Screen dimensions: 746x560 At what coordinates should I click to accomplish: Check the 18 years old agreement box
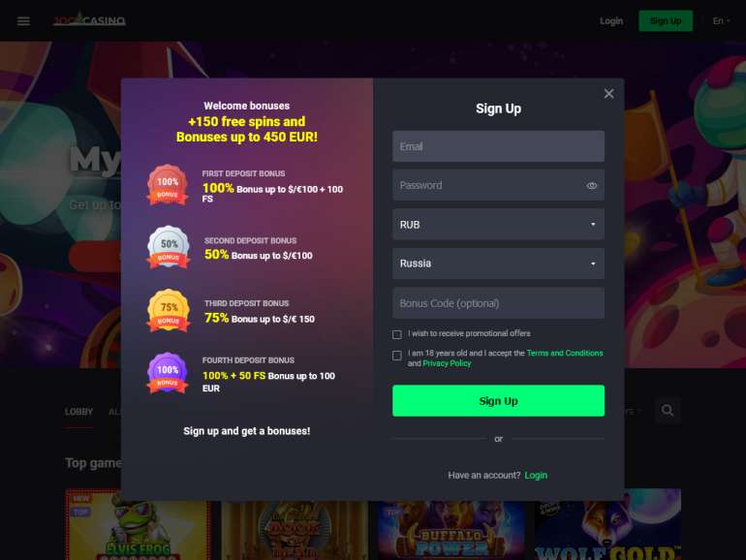coord(397,356)
